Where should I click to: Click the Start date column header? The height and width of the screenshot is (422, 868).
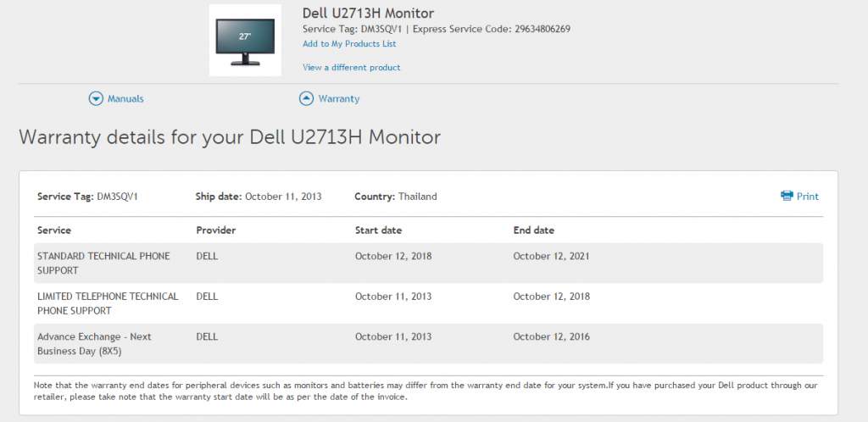coord(378,230)
